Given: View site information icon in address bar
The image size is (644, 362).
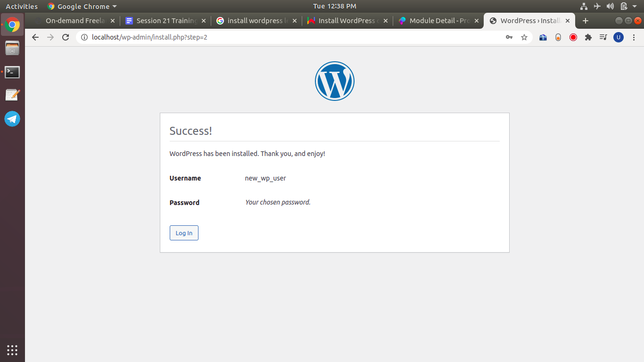Looking at the screenshot, I should pos(84,37).
